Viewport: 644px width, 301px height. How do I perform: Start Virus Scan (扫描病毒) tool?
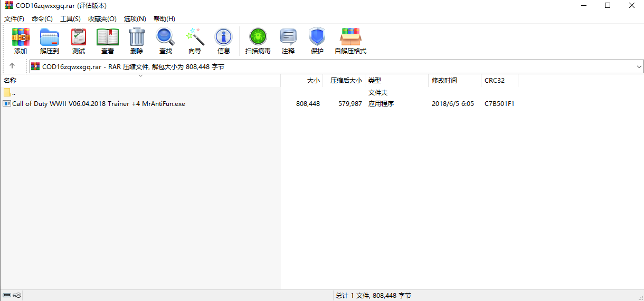pos(258,41)
